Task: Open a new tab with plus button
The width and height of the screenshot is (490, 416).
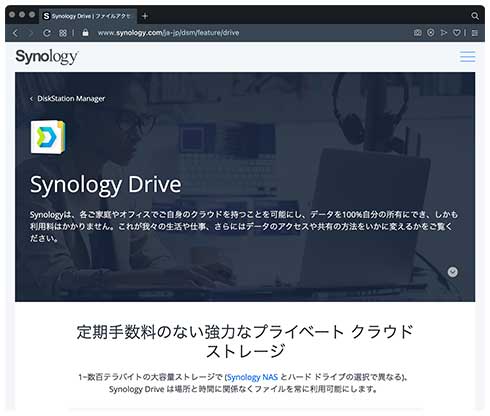Action: [145, 16]
